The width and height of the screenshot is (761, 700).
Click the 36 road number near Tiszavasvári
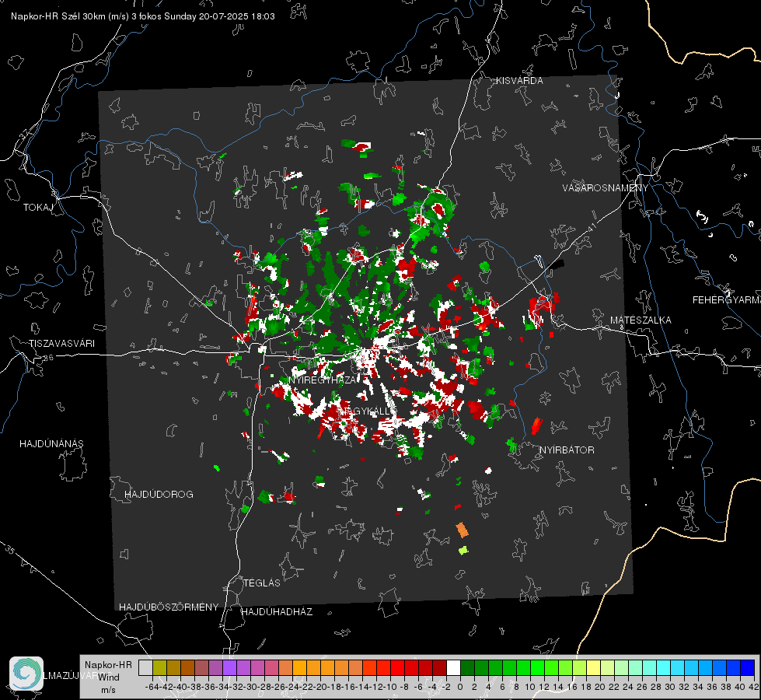pyautogui.click(x=48, y=358)
